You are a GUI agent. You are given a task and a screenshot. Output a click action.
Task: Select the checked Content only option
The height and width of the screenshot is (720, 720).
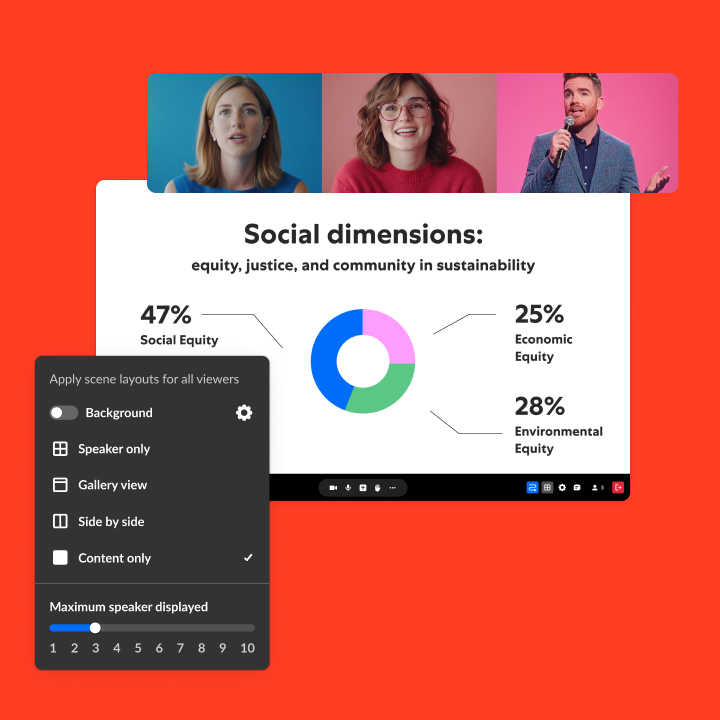pyautogui.click(x=114, y=558)
